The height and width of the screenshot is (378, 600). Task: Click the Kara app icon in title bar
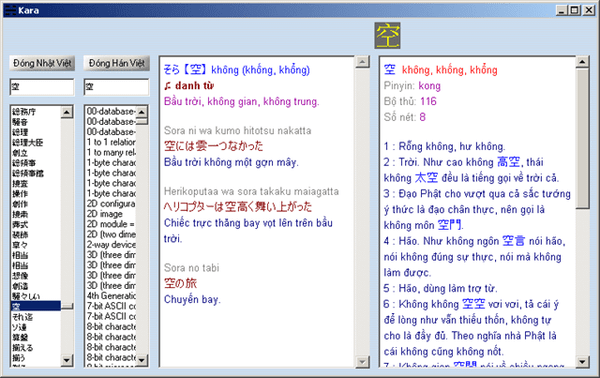coord(10,10)
